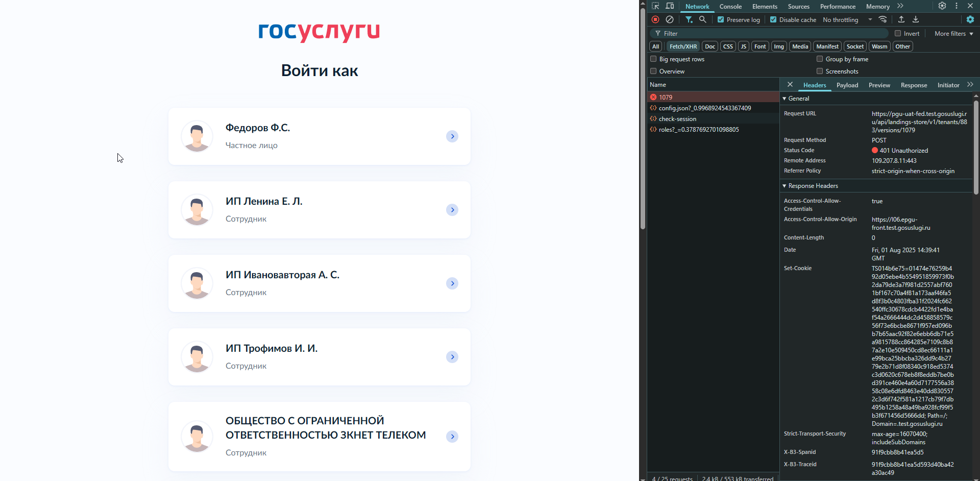Enable Big request rows checkbox
Viewport: 980px width, 481px height.
tap(653, 59)
